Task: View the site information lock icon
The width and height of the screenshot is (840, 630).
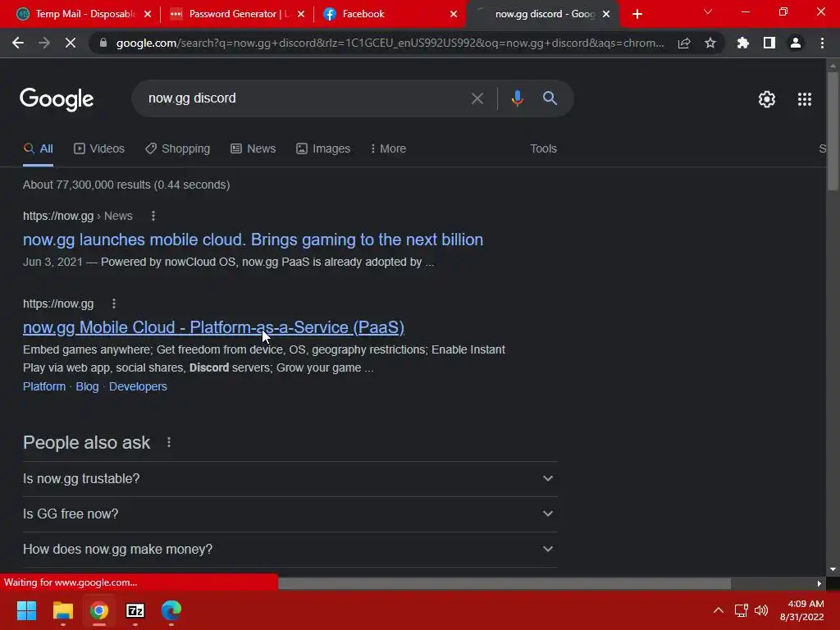Action: pos(103,43)
